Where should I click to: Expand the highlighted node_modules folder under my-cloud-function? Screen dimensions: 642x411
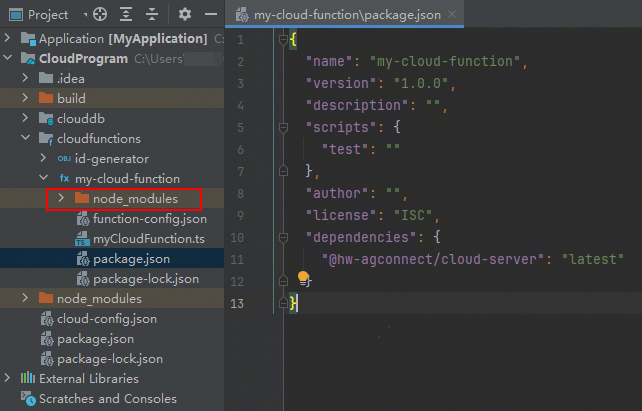point(61,199)
